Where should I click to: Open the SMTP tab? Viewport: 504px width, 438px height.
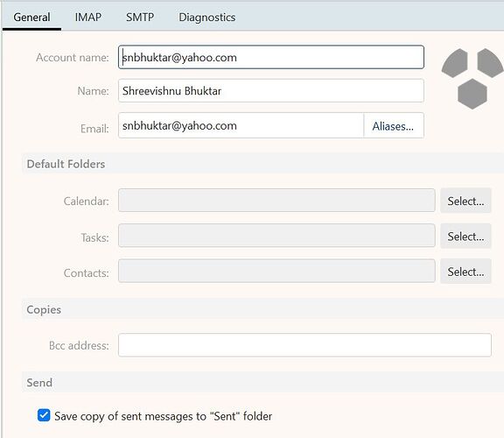coord(140,17)
